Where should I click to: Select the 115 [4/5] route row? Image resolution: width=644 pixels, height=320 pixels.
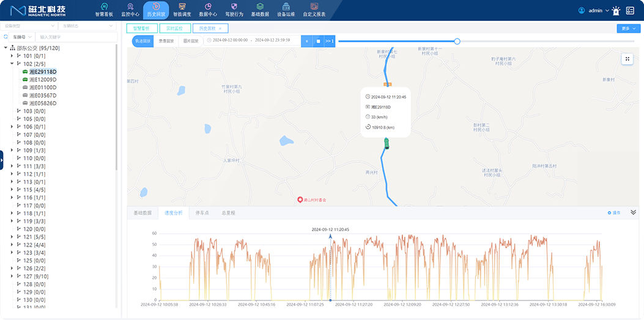pos(34,190)
